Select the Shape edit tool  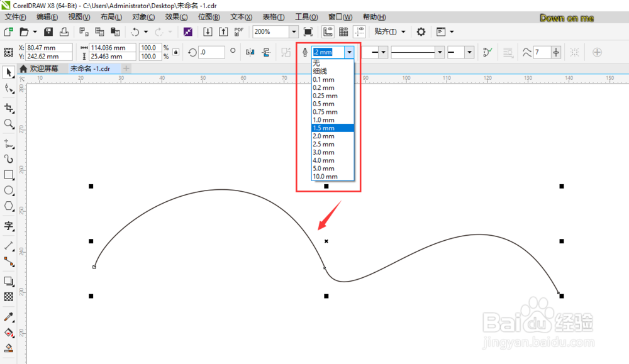(x=8, y=89)
